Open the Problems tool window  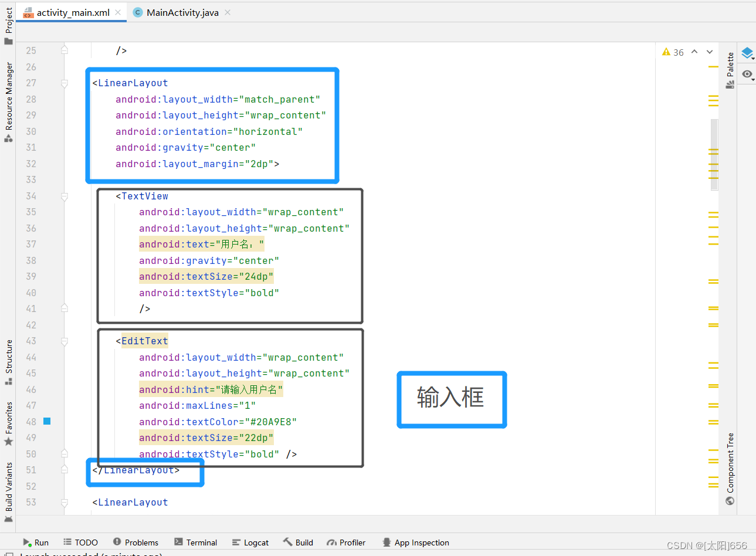click(135, 543)
